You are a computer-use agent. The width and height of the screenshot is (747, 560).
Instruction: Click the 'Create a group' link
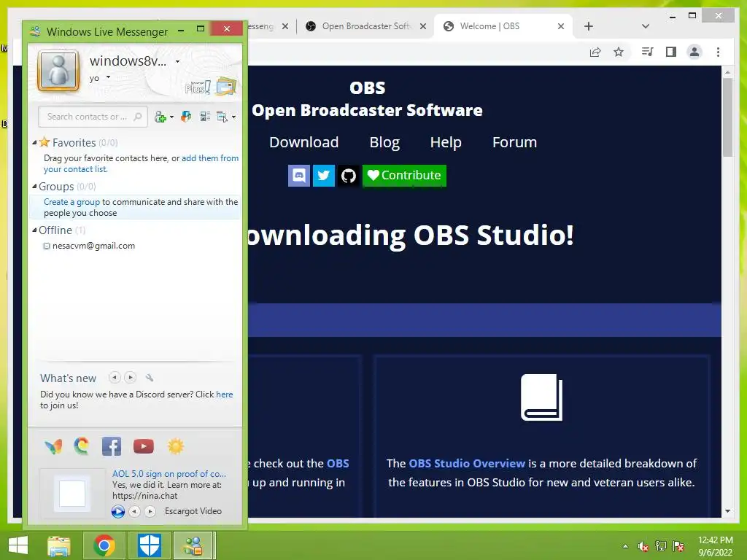[72, 202]
